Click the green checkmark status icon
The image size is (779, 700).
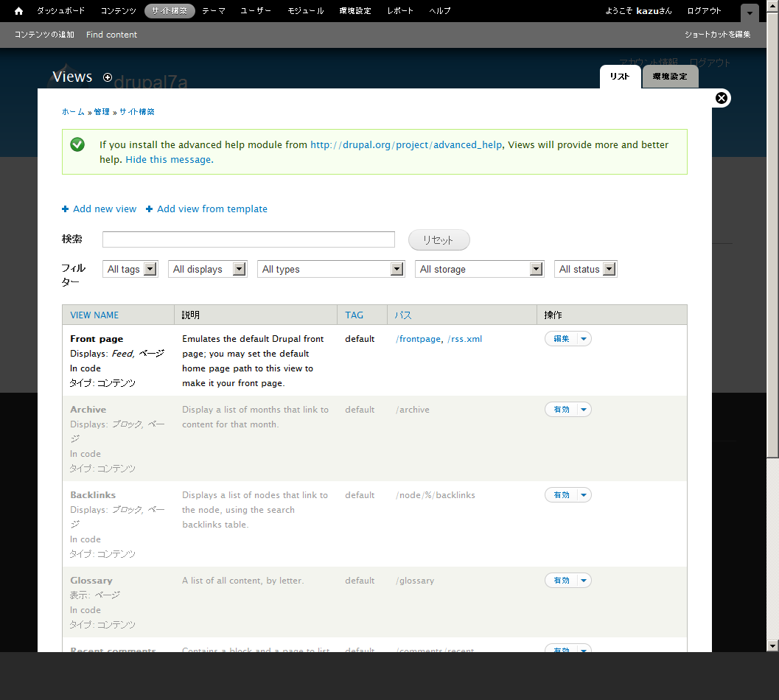pyautogui.click(x=77, y=144)
